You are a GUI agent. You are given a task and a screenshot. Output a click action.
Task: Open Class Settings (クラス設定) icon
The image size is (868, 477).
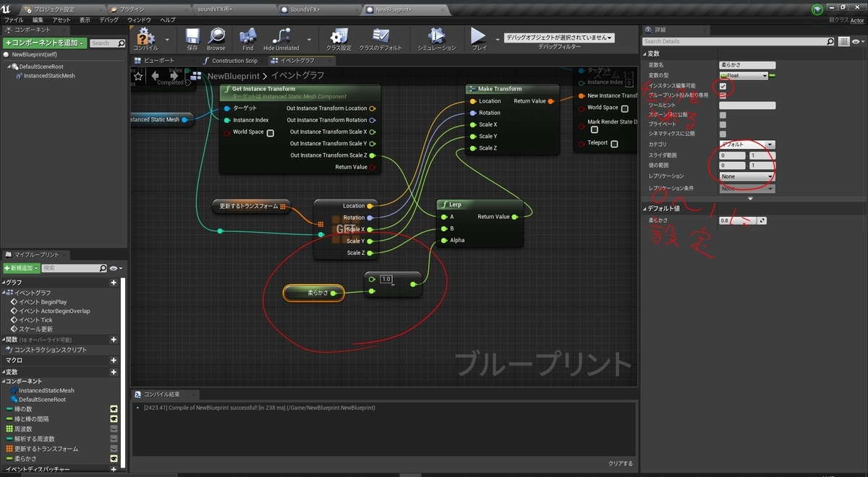click(339, 35)
